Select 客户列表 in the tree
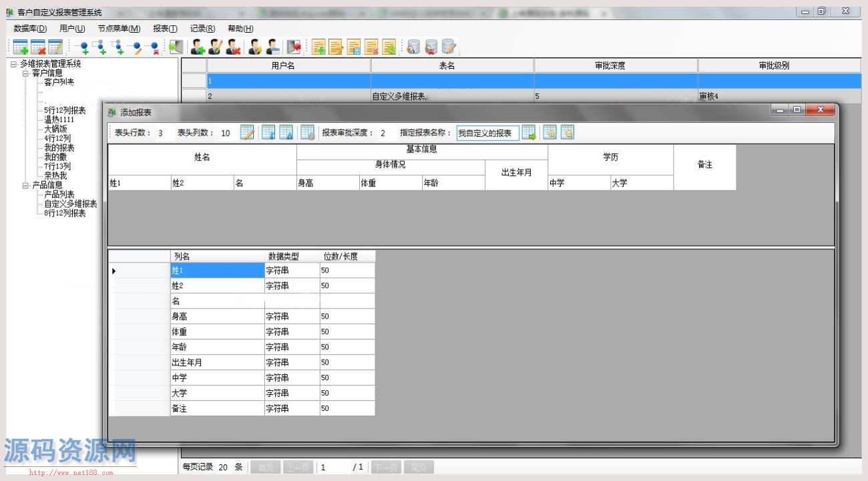This screenshot has width=868, height=481. (59, 82)
